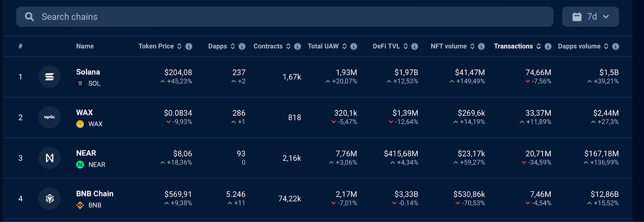Open the Dapps volume info icon
The width and height of the screenshot is (644, 222).
point(615,46)
